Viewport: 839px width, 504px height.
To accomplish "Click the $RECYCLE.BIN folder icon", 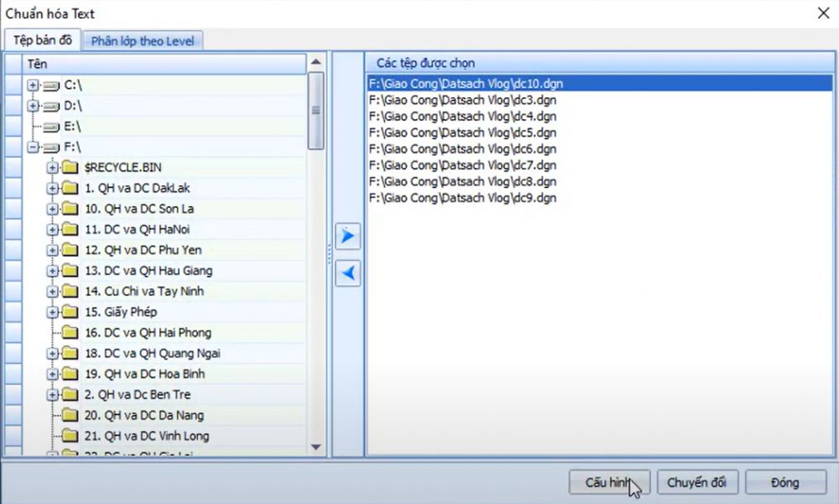I will pyautogui.click(x=71, y=167).
